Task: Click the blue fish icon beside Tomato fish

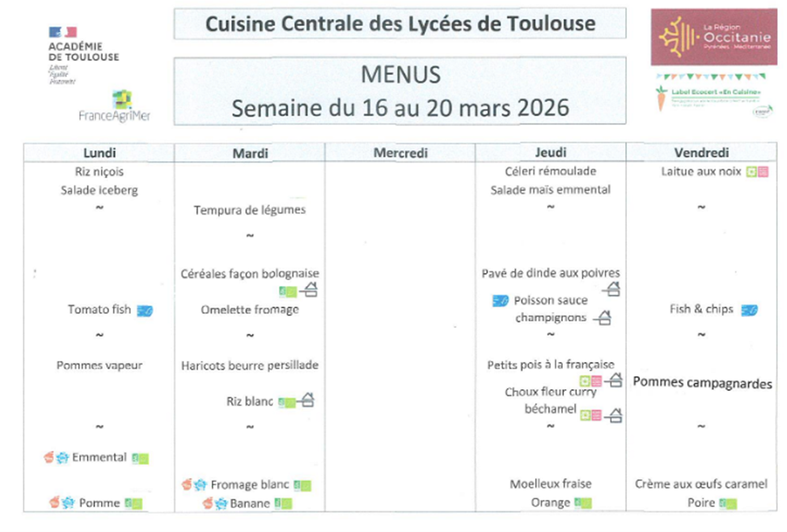Action: (145, 310)
